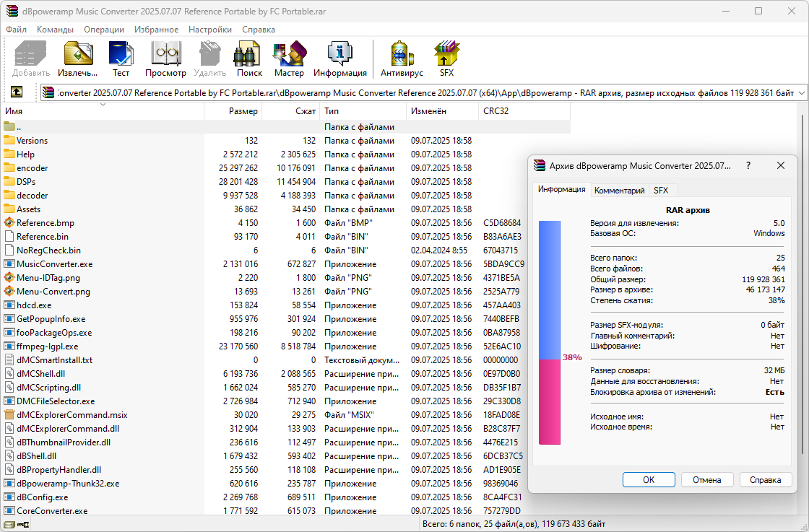809x532 pixels.
Task: Select the encoder folder name
Action: (x=32, y=168)
